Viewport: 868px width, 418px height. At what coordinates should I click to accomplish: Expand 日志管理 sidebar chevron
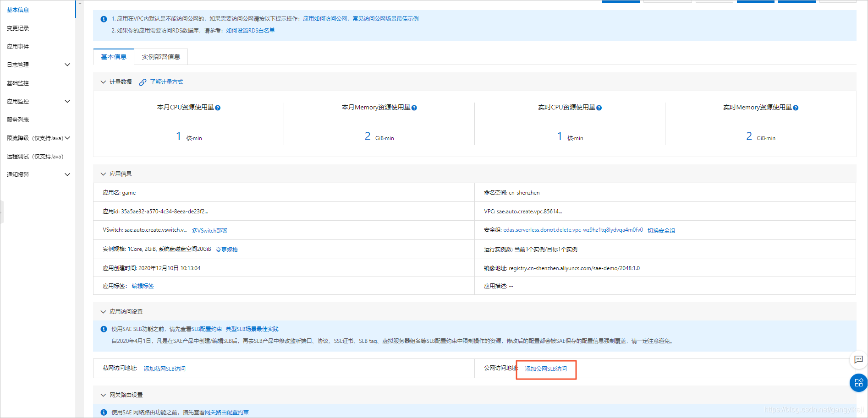pyautogui.click(x=67, y=65)
